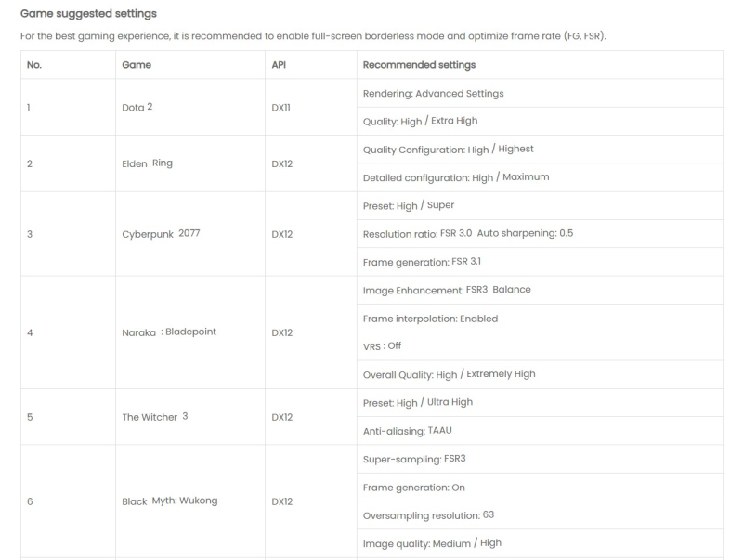This screenshot has height=560, width=743.
Task: Select the 'Dota 2' game cell
Action: [x=190, y=107]
